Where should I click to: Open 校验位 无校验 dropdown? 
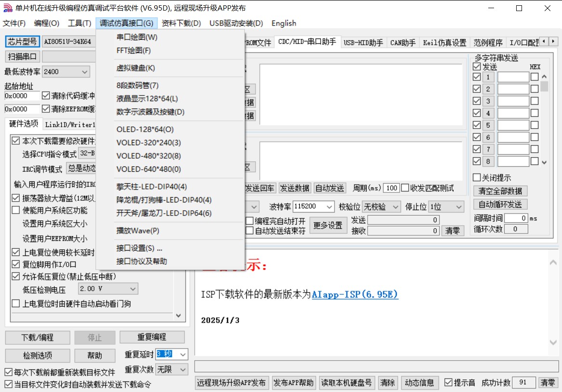point(381,206)
